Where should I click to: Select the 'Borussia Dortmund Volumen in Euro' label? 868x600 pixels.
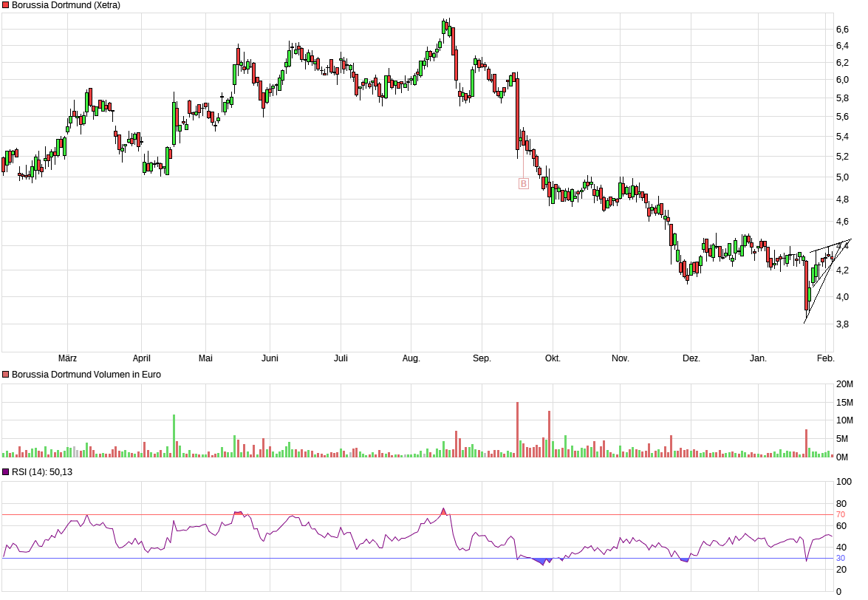pyautogui.click(x=86, y=375)
